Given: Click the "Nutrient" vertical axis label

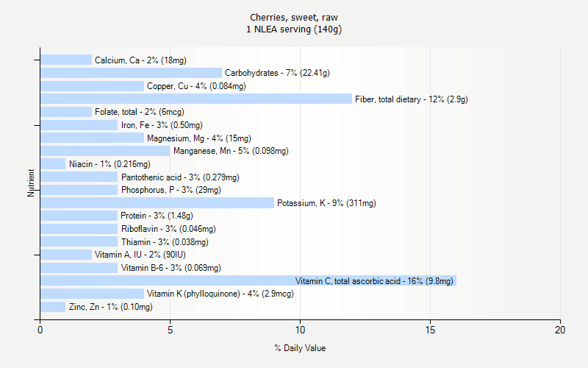Looking at the screenshot, I should coord(32,183).
